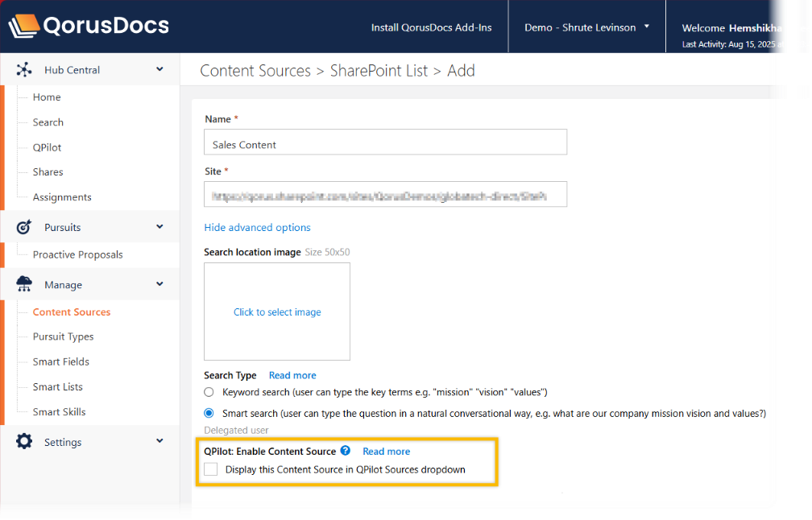Click the Hub Central network icon
812x520 pixels.
pyautogui.click(x=24, y=70)
